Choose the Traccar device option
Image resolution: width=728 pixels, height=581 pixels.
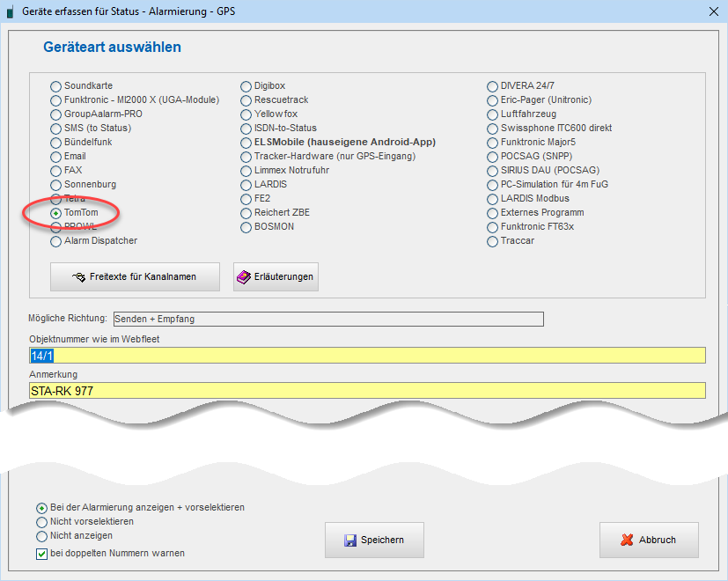coord(494,241)
